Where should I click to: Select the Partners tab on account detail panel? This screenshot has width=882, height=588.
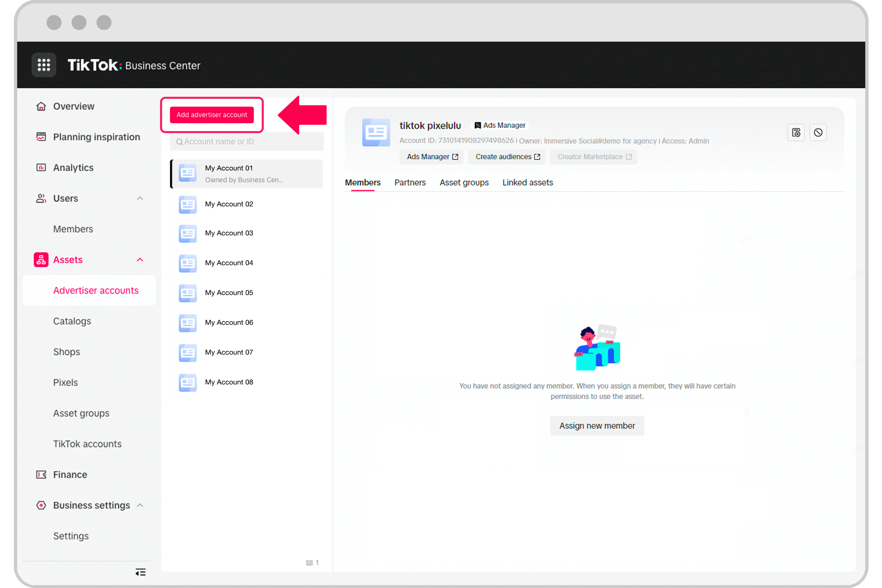click(410, 183)
